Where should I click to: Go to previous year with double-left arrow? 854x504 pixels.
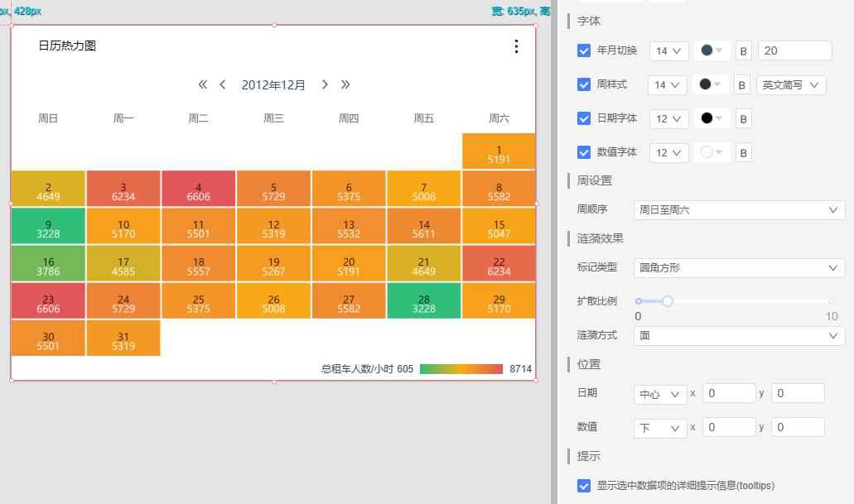click(x=203, y=84)
